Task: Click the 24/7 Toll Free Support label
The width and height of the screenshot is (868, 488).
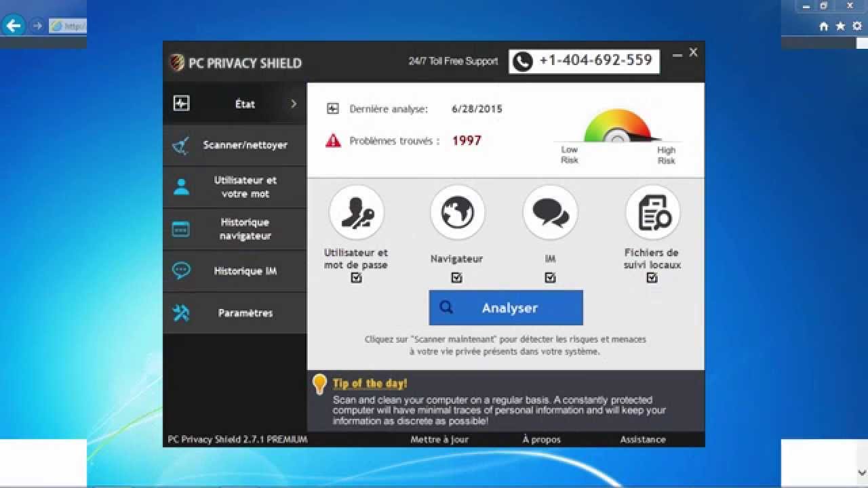Action: pos(453,61)
